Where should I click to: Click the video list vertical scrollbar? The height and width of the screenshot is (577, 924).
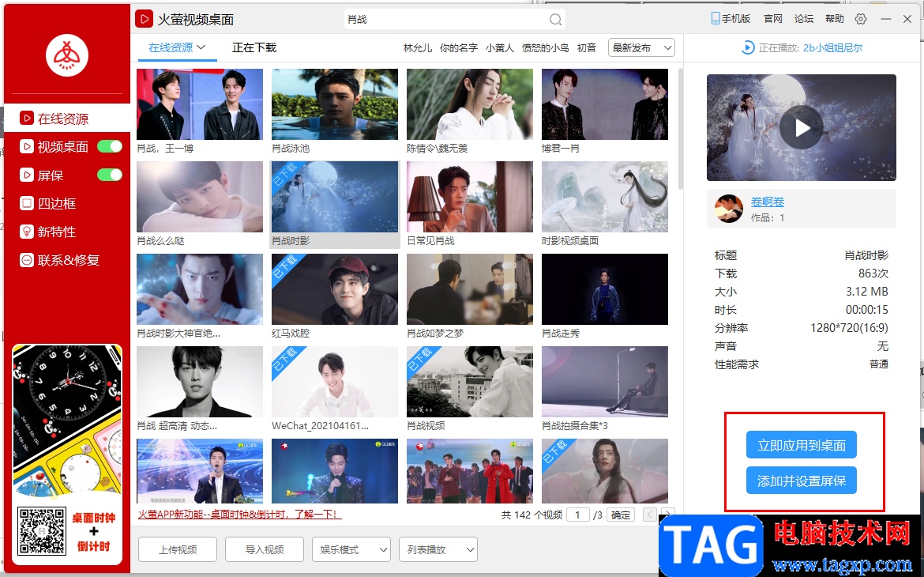[x=681, y=129]
